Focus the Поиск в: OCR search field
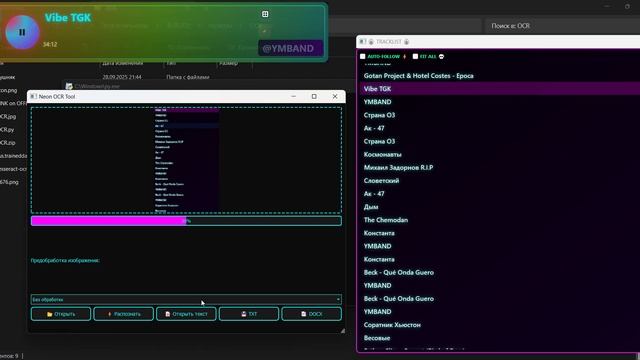640x360 pixels. coord(562,26)
